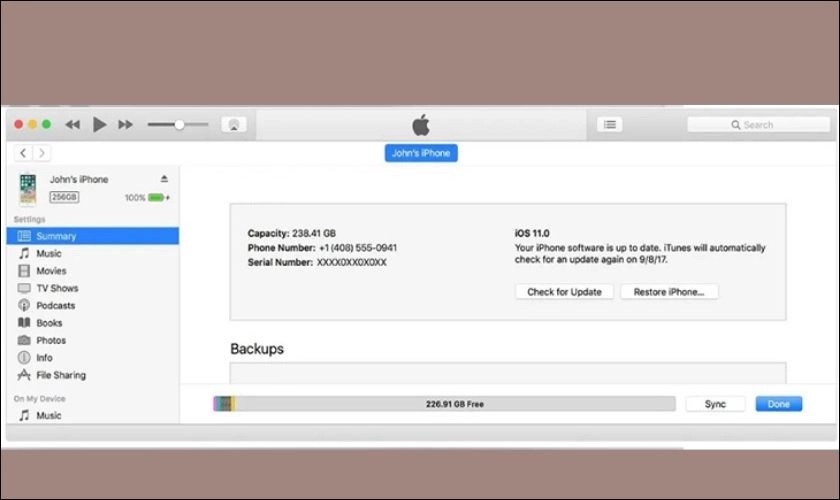
Task: Go back with the left chevron
Action: 23,153
